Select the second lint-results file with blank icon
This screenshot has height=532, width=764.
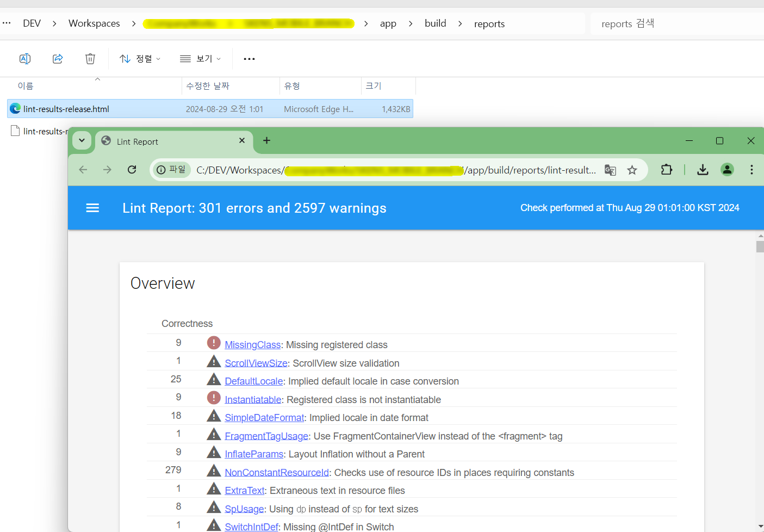39,131
